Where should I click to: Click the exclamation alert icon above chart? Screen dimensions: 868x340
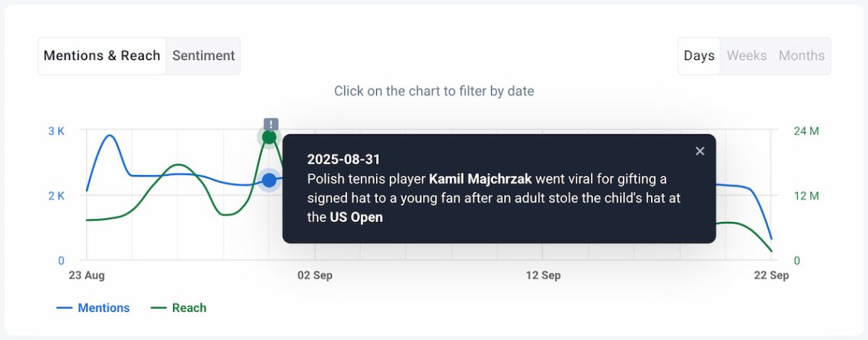tap(271, 125)
